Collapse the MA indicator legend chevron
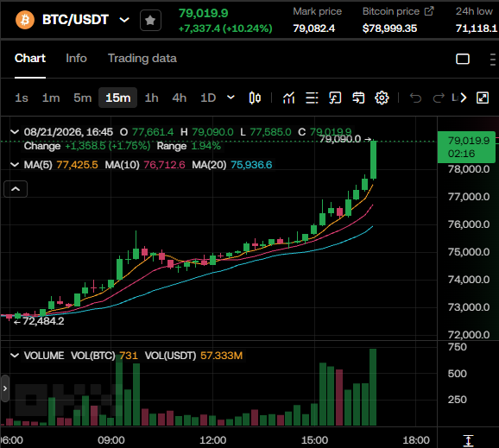Screen dimensions: 499x448 point(15,165)
